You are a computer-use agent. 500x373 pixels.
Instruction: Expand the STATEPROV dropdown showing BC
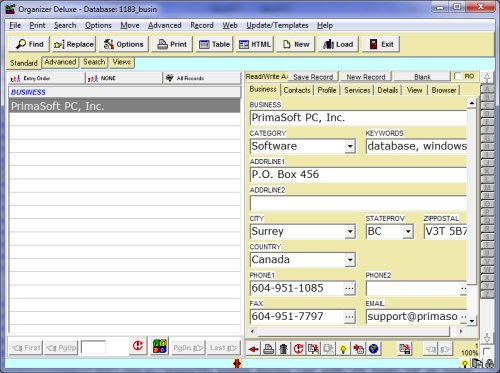[x=408, y=231]
